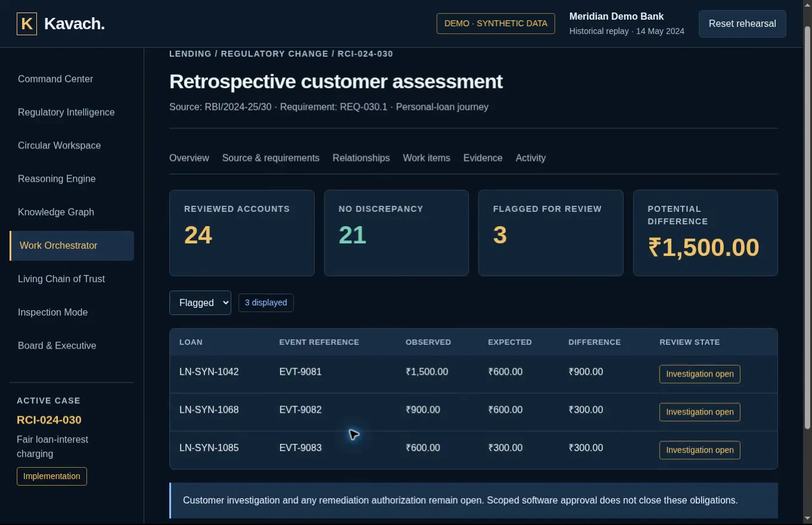812x525 pixels.
Task: Click the 3 displayed count chip
Action: (266, 302)
